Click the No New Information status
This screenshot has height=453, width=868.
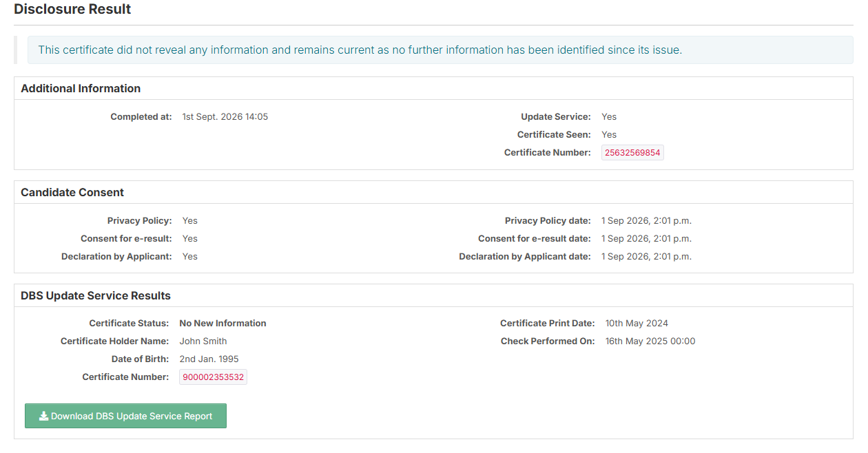click(x=223, y=324)
